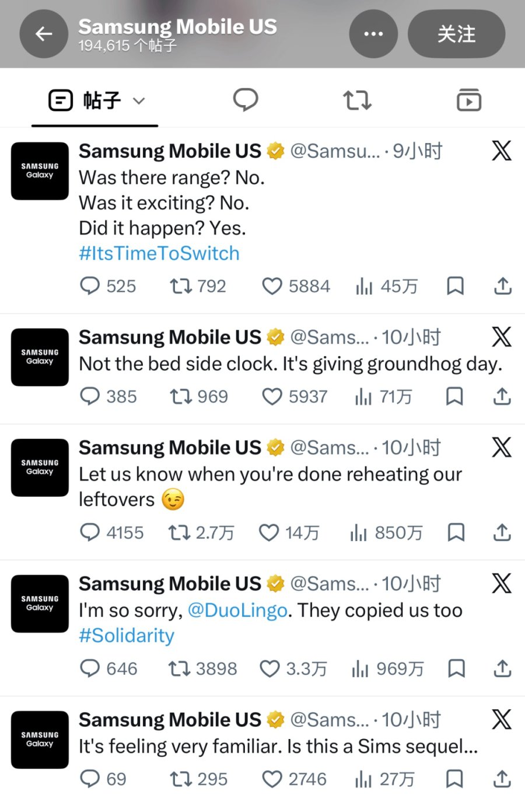Like the 'Was there range' post
The height and width of the screenshot is (812, 525).
(272, 286)
